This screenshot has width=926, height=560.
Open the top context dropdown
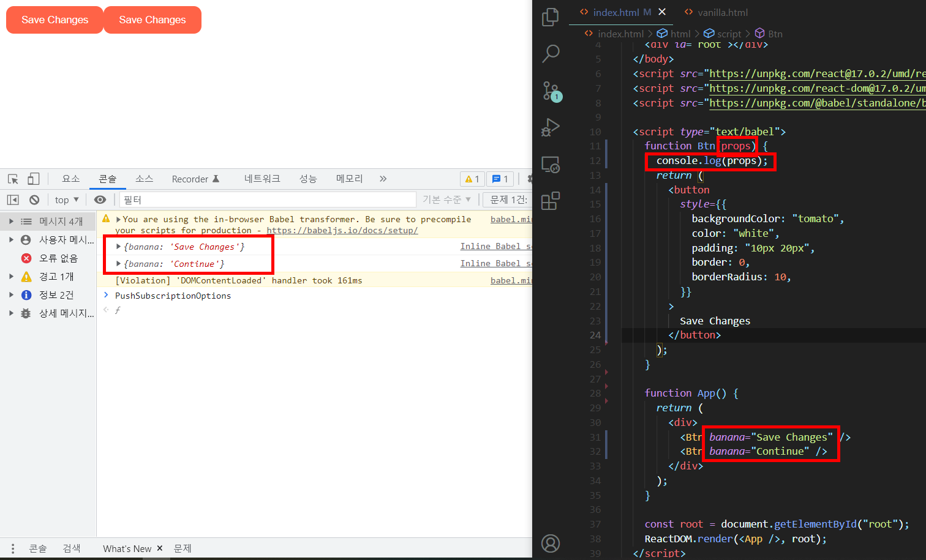pos(67,200)
